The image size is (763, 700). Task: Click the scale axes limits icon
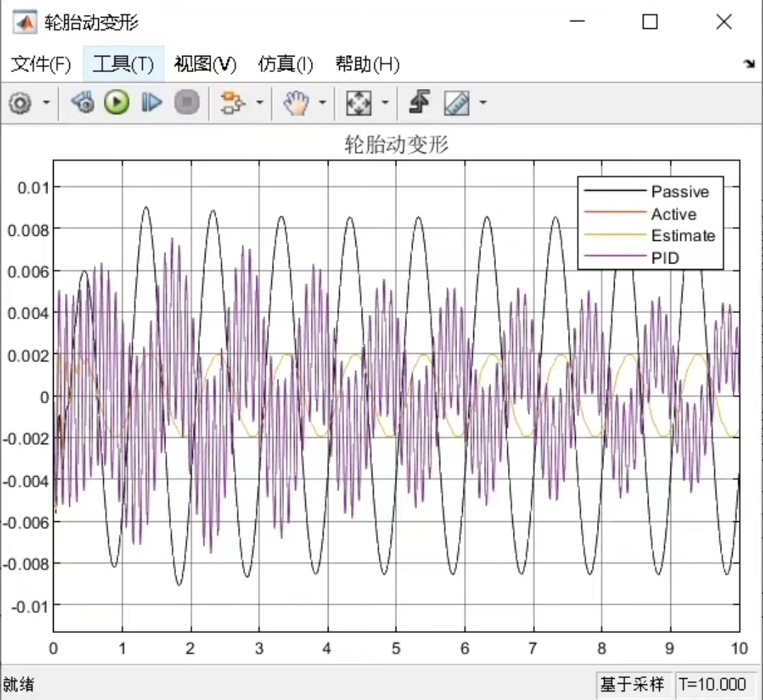(359, 102)
